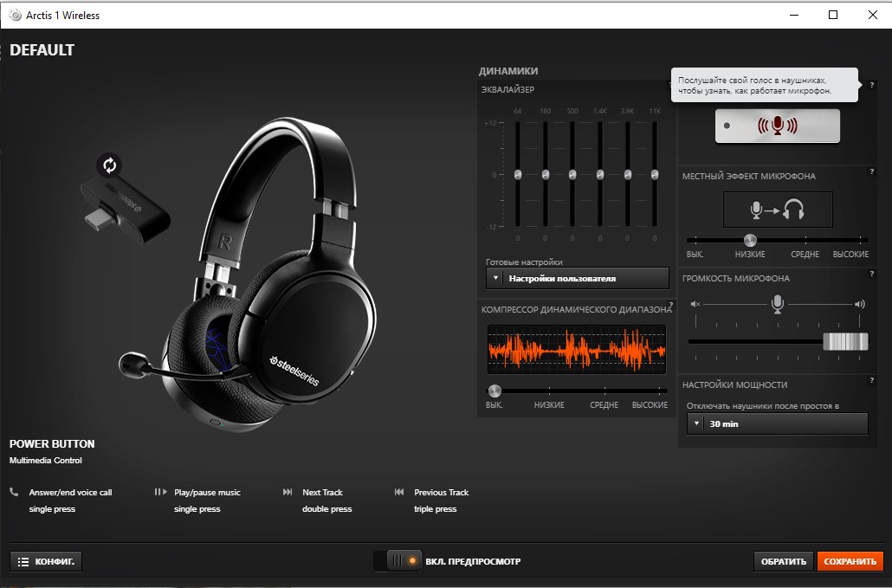Open the configs list button

(46, 561)
